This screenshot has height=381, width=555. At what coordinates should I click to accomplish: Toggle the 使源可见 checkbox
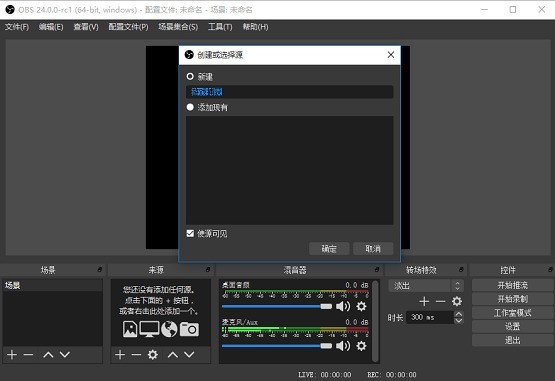190,233
